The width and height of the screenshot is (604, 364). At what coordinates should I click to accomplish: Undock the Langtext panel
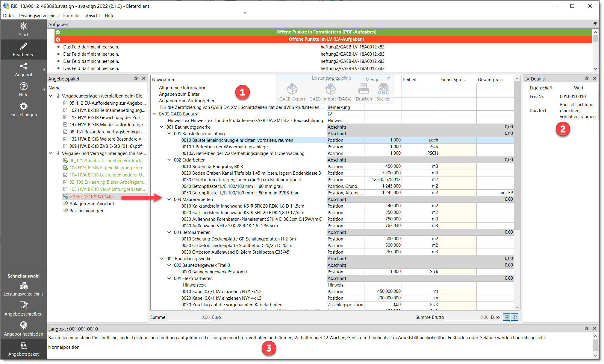click(x=587, y=328)
